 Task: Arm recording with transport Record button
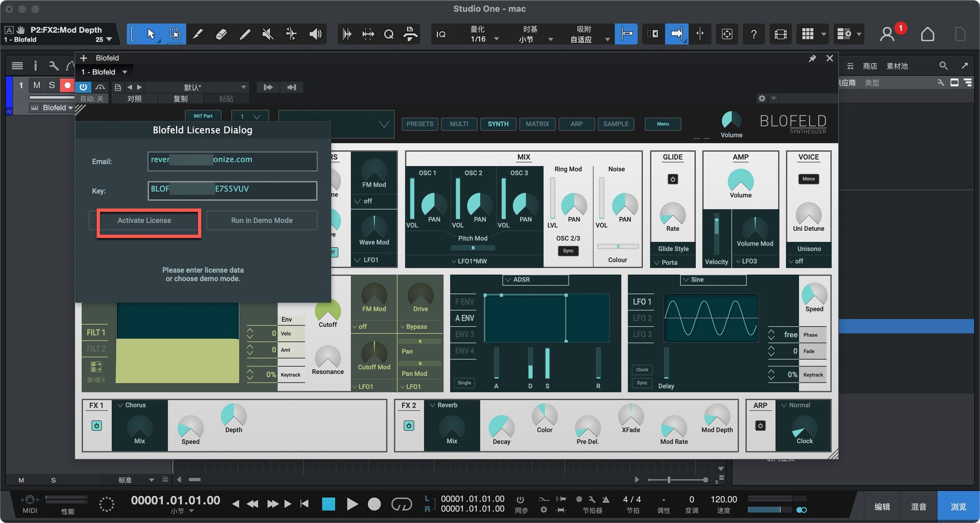(374, 504)
